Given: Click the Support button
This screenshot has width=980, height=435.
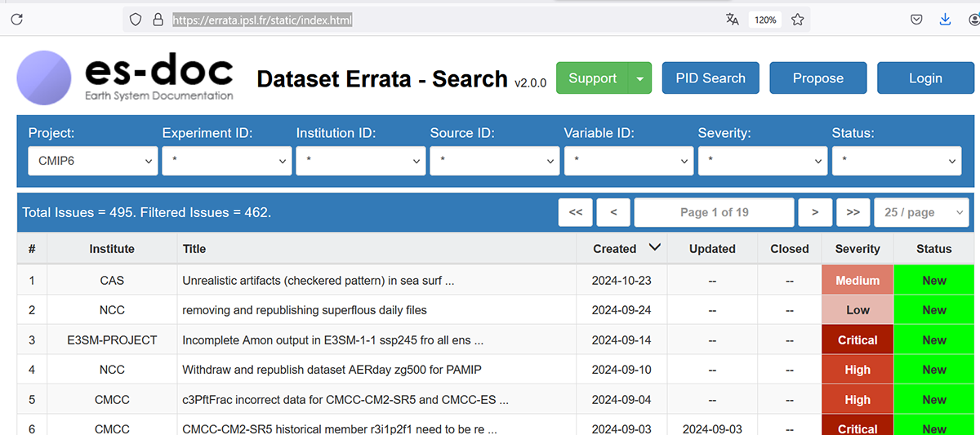Looking at the screenshot, I should 592,78.
